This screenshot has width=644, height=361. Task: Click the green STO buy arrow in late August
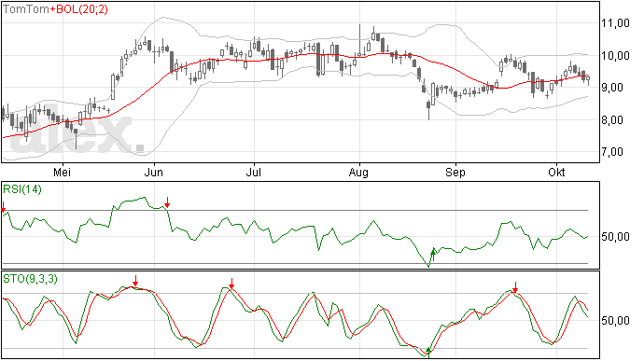point(428,352)
